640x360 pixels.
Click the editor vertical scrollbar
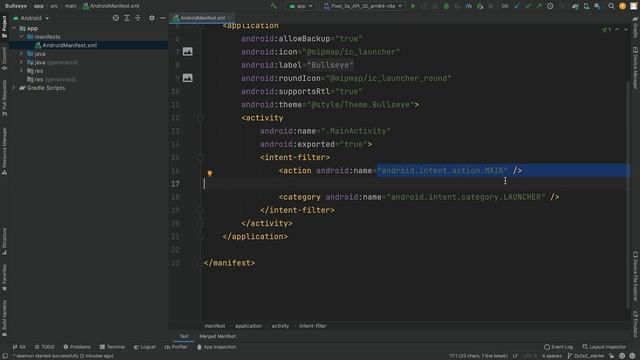click(x=628, y=195)
